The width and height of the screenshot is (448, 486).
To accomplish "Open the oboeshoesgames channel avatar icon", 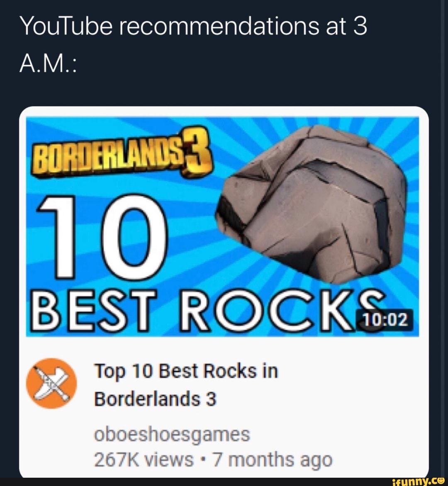I will [x=51, y=384].
